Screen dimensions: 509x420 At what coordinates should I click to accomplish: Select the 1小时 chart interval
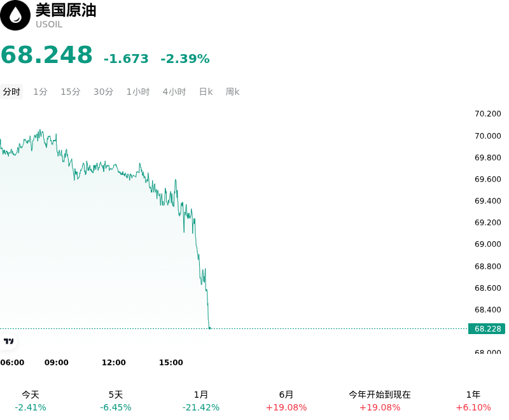click(138, 92)
